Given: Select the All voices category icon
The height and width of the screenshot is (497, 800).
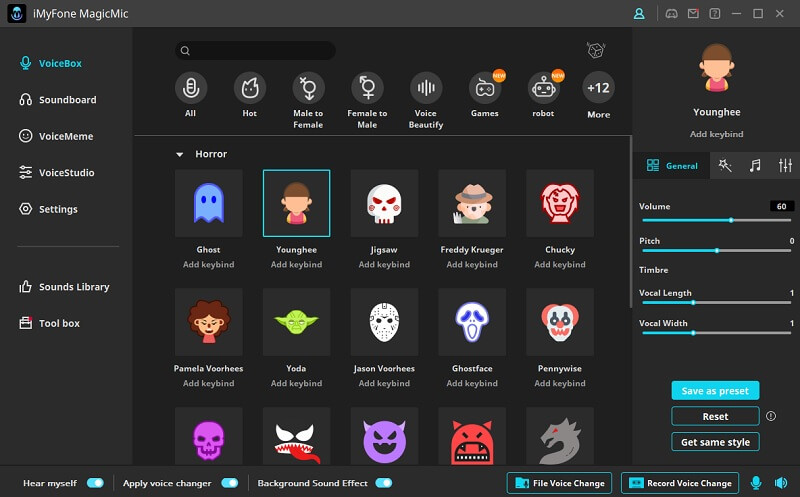Looking at the screenshot, I should (x=191, y=88).
